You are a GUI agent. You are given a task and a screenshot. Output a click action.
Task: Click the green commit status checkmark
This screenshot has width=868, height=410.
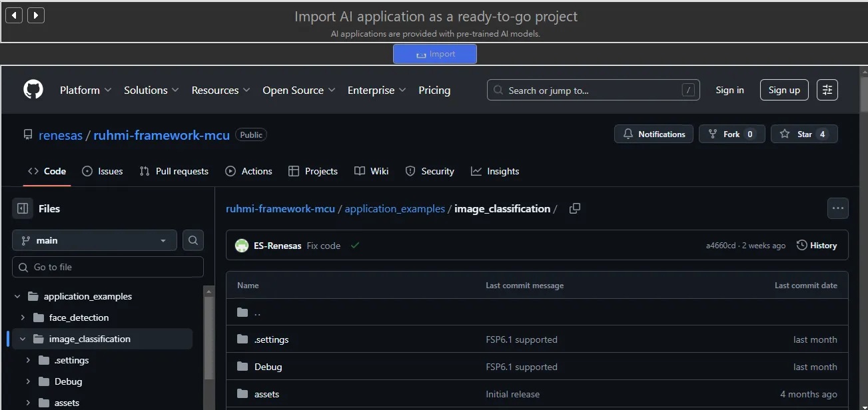point(355,246)
